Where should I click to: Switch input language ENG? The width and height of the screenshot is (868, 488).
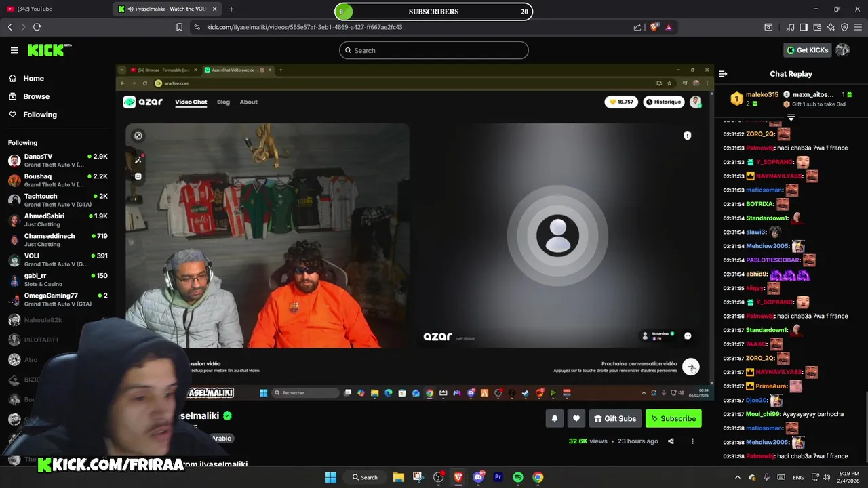[x=798, y=477]
